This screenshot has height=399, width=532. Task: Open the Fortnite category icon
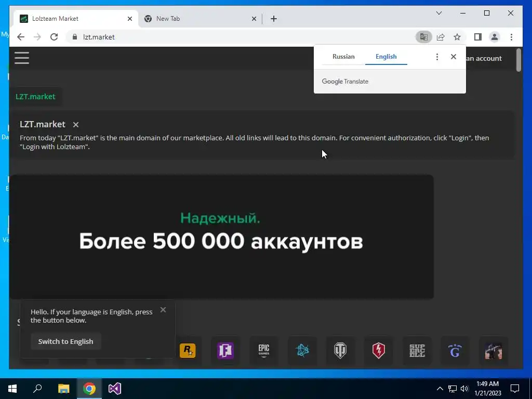pos(225,351)
